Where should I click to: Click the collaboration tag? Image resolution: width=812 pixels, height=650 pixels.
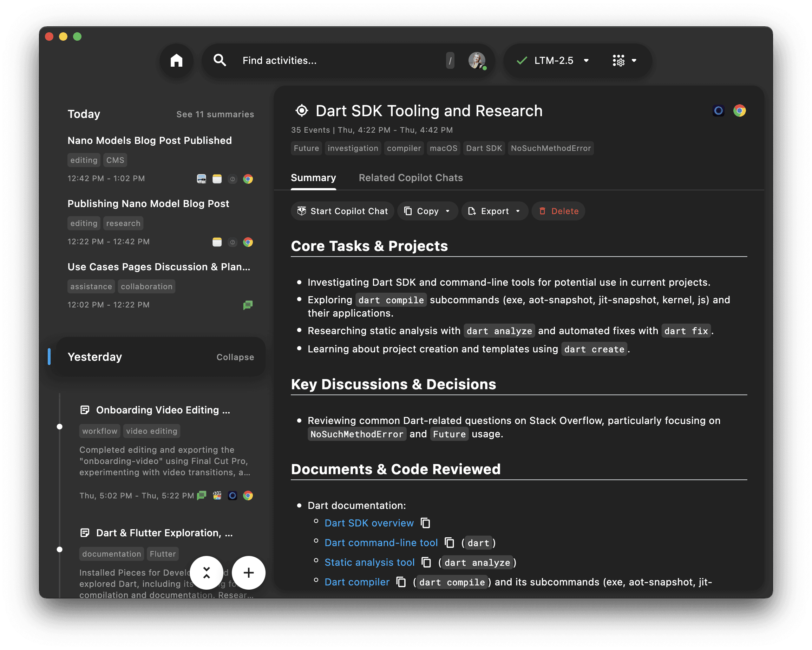point(146,286)
